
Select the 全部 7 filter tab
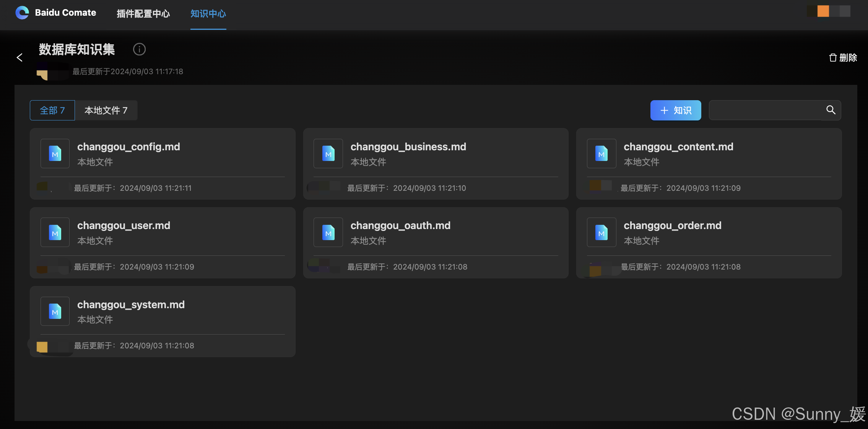tap(52, 110)
